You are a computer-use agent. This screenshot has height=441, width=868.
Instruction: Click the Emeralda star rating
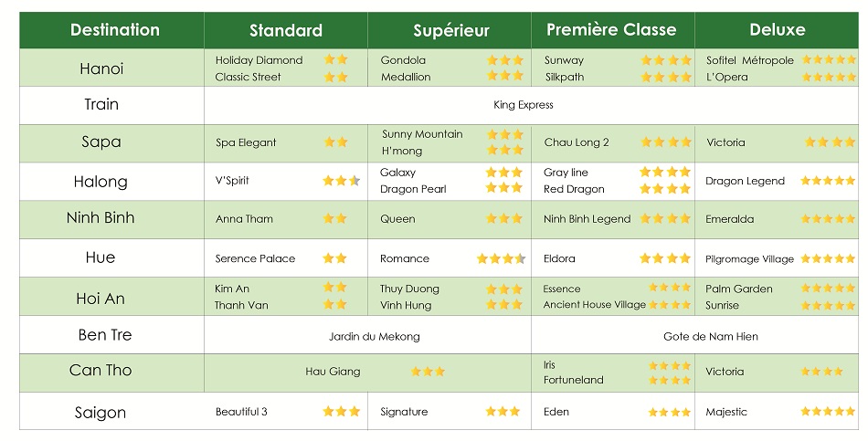tap(828, 219)
